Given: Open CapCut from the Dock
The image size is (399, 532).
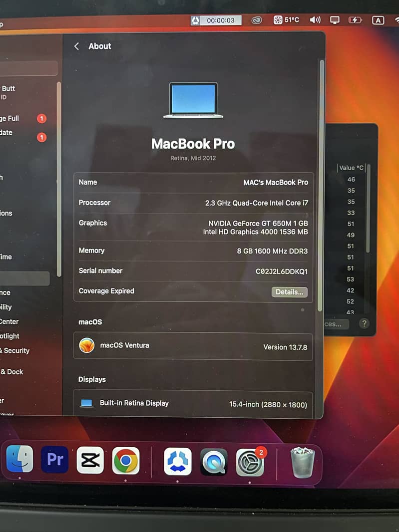Looking at the screenshot, I should (90, 460).
